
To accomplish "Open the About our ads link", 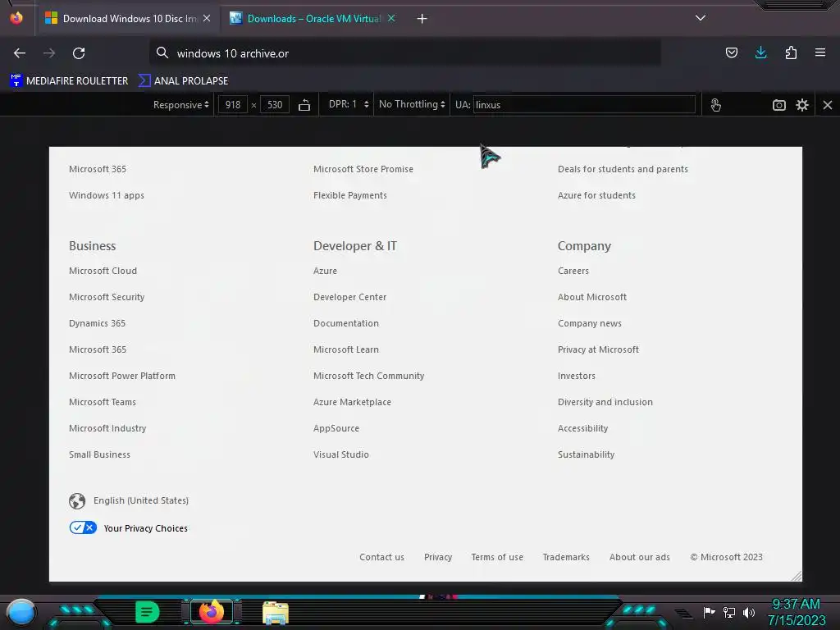I will click(640, 558).
